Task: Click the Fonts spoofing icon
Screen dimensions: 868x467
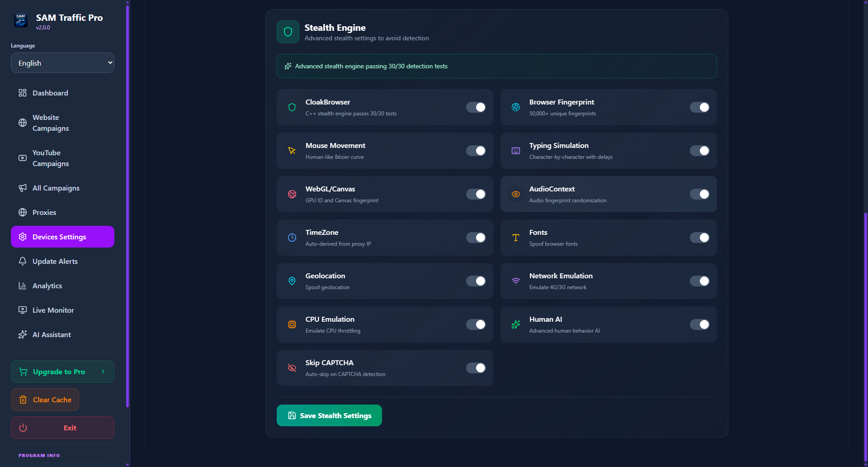Action: pos(515,238)
